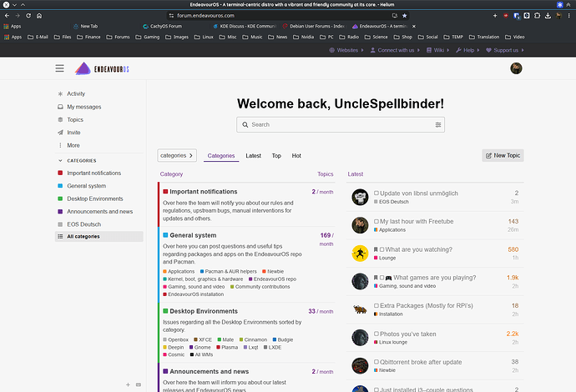Screen dimensions: 576x392
Task: Open the title bar chevron-down menu
Action: click(14, 5)
